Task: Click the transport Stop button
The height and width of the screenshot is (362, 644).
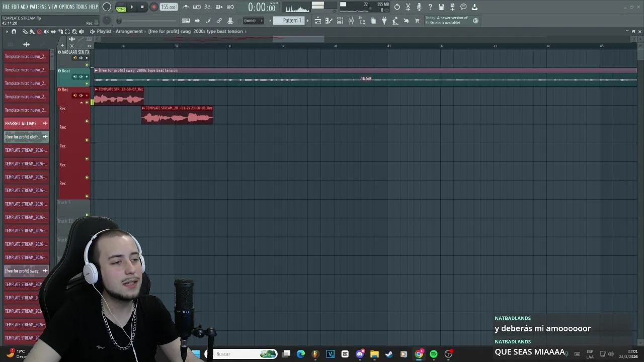Action: 142,7
